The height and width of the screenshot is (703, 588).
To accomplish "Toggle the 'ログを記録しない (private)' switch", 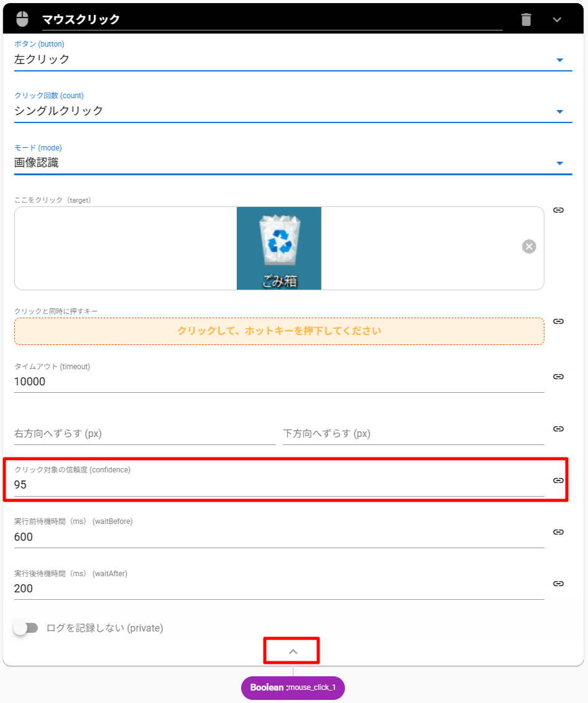I will coord(26,628).
